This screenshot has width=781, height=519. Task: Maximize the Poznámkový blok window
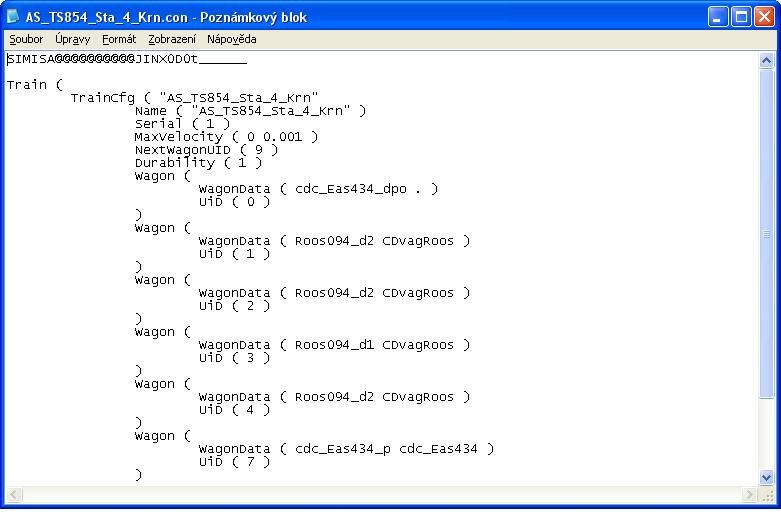click(x=741, y=17)
